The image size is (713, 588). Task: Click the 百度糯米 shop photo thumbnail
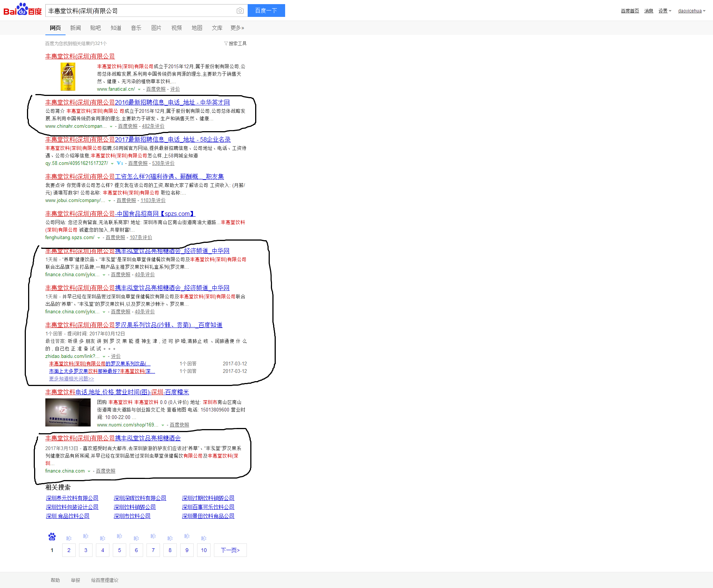(x=68, y=412)
